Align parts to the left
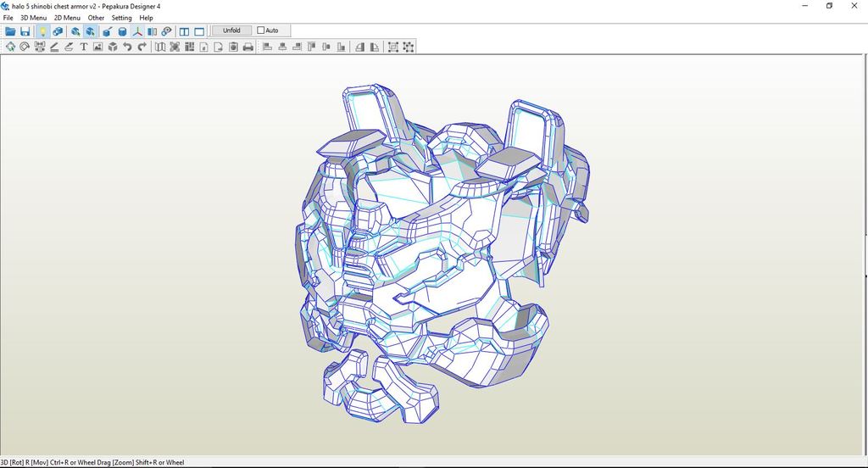 267,47
